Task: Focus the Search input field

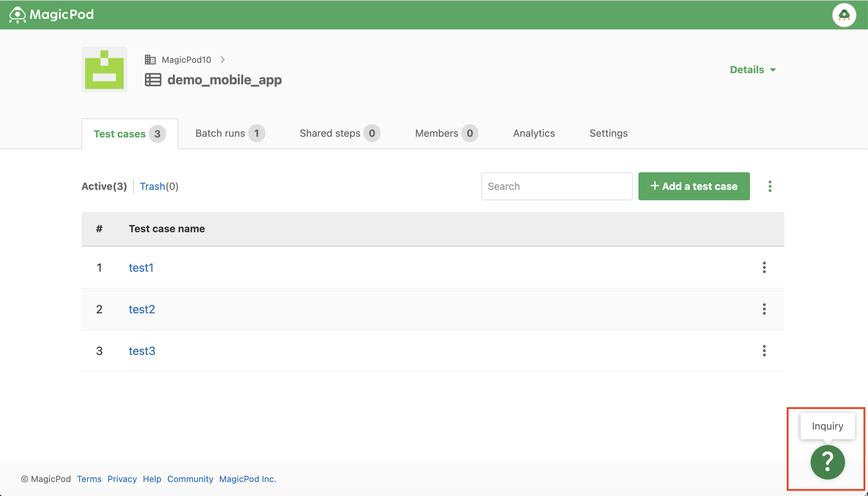Action: point(557,186)
